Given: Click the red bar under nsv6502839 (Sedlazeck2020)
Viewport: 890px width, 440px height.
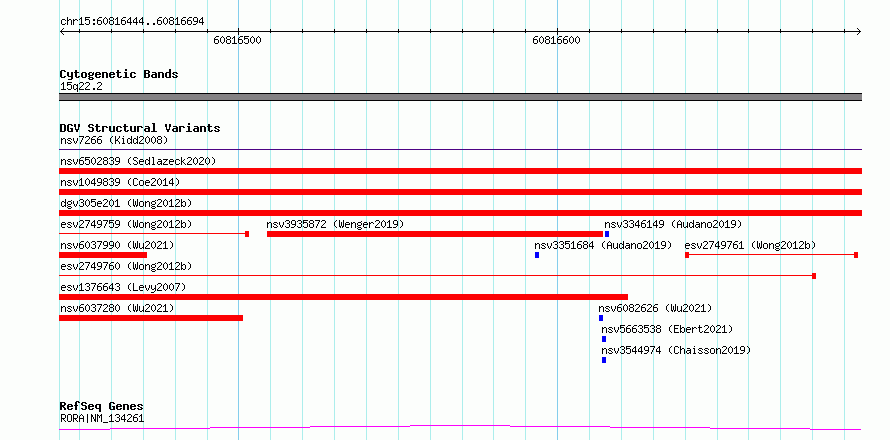Looking at the screenshot, I should tap(460, 171).
